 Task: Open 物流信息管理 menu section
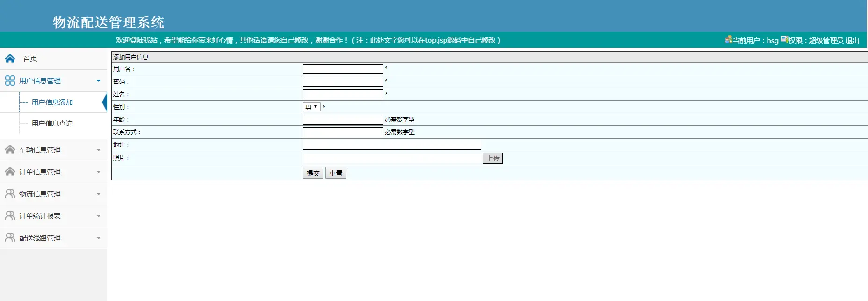pos(53,194)
